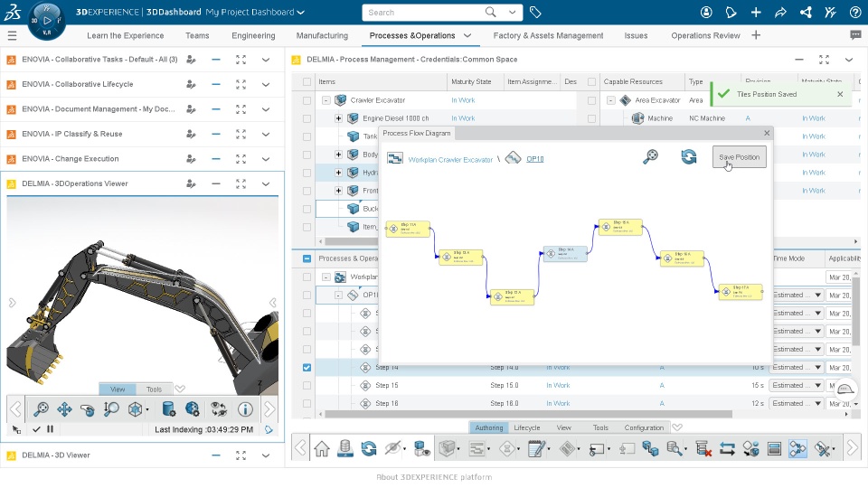This screenshot has width=868, height=488.
Task: Click Home icon in Process Management bottom toolbar
Action: 322,448
